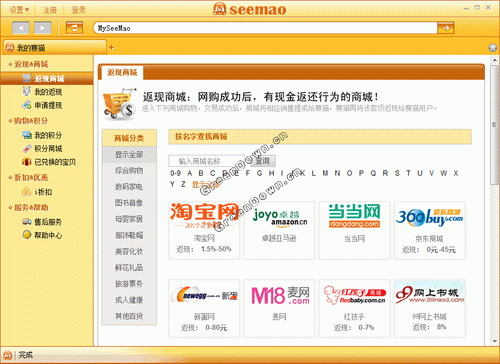Viewport: 500px width, 364px height.
Task: Click the 查询 search button
Action: click(x=262, y=161)
